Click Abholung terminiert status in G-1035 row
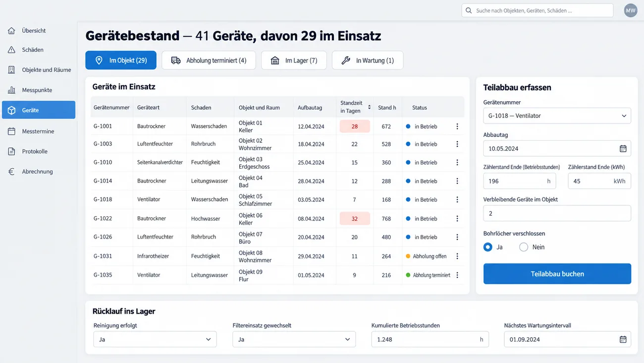The width and height of the screenshot is (644, 363). point(428,275)
